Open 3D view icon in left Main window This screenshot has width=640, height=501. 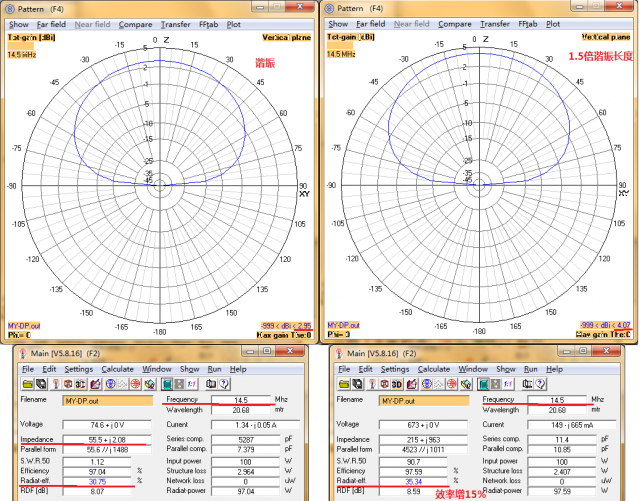[80, 384]
